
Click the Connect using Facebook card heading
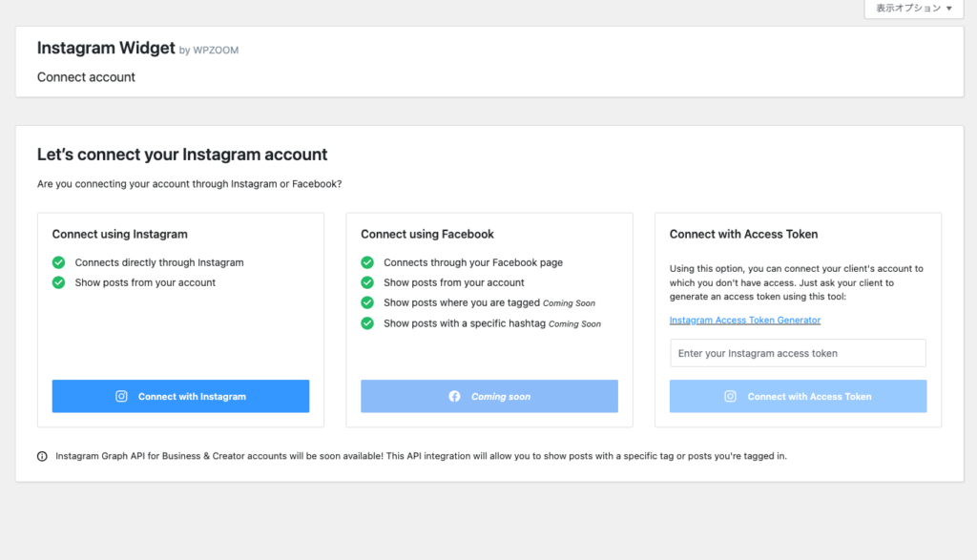(x=426, y=234)
